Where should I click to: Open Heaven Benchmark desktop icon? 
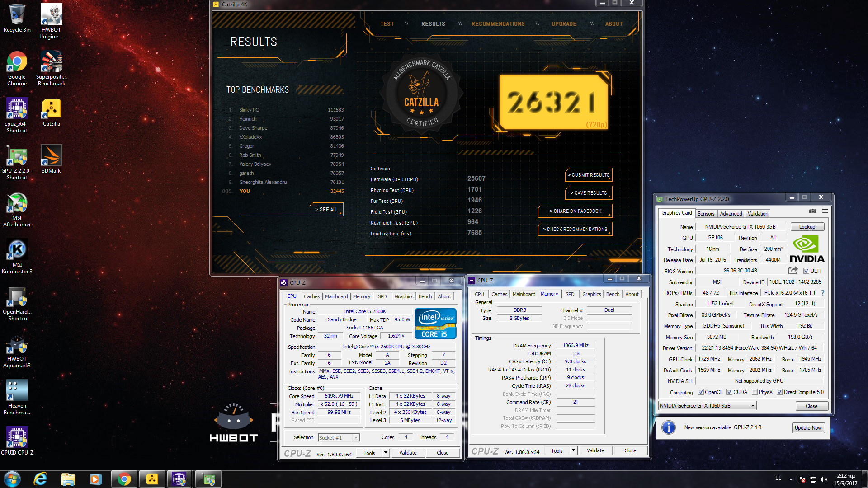[x=17, y=397]
